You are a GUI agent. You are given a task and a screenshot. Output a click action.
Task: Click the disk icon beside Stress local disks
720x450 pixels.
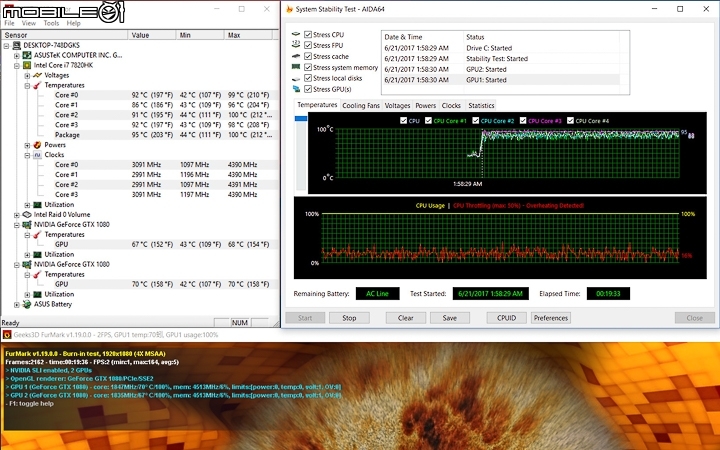(x=296, y=78)
